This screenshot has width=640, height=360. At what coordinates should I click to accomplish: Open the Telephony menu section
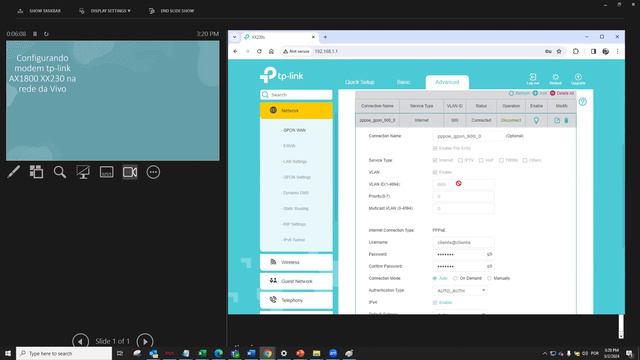point(296,300)
